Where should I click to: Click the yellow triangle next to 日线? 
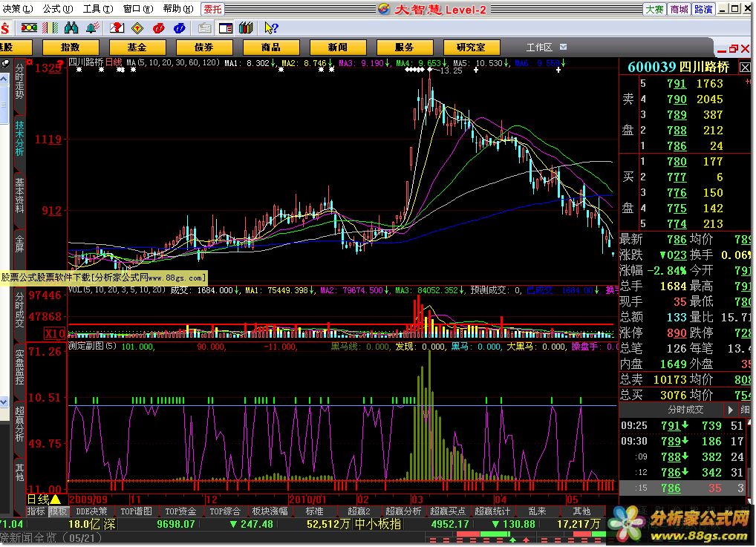56,499
